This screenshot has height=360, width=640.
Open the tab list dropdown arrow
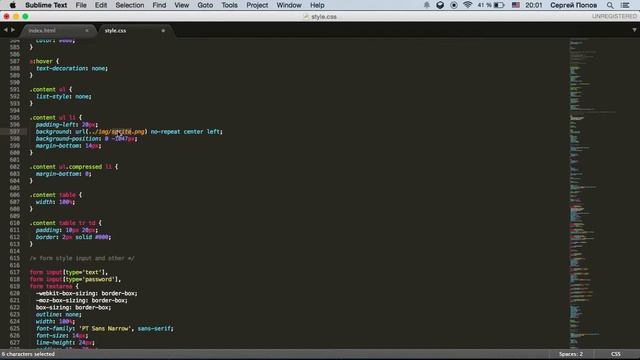pyautogui.click(x=634, y=30)
